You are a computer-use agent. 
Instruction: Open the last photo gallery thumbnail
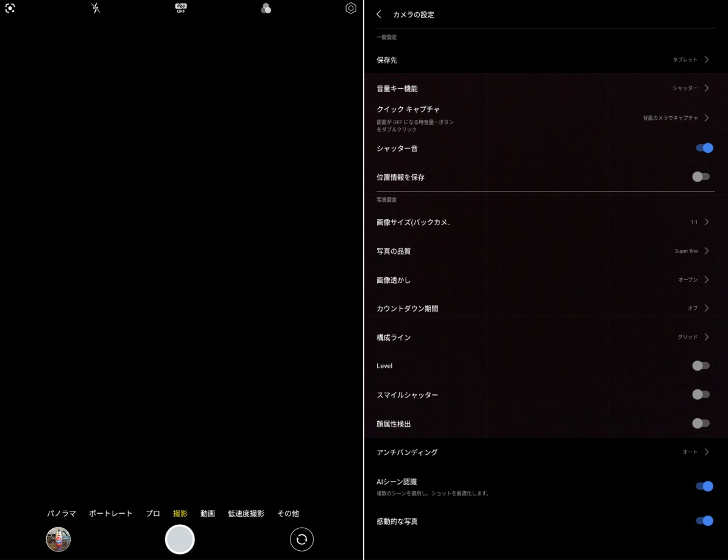click(58, 539)
